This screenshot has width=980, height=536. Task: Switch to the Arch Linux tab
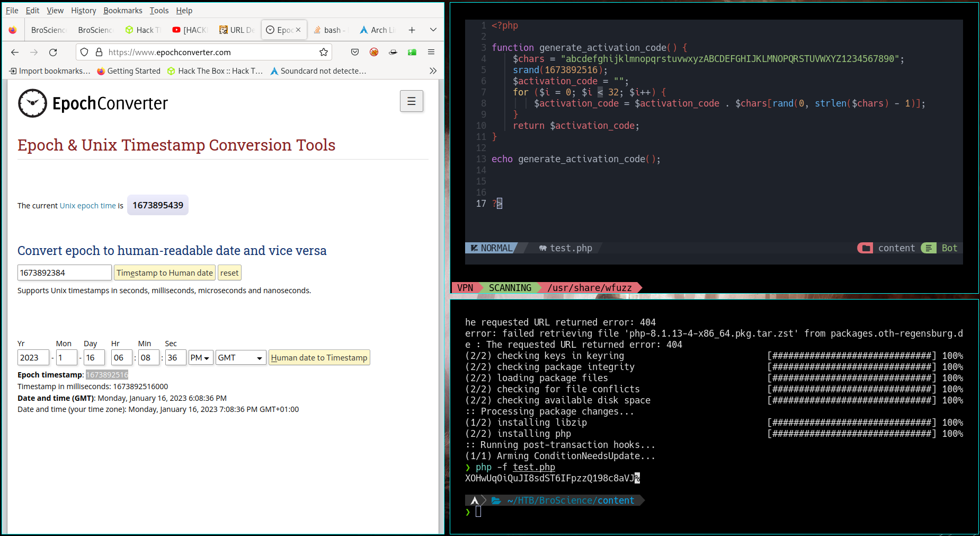pyautogui.click(x=377, y=30)
